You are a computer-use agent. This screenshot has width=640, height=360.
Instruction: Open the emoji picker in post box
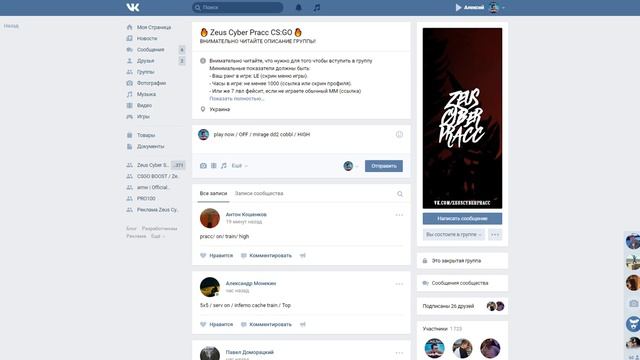[x=399, y=134]
